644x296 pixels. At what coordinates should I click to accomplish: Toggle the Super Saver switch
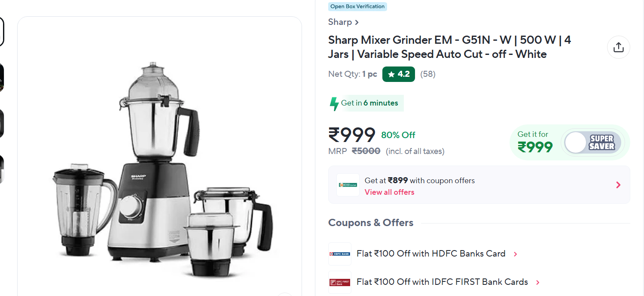click(592, 142)
